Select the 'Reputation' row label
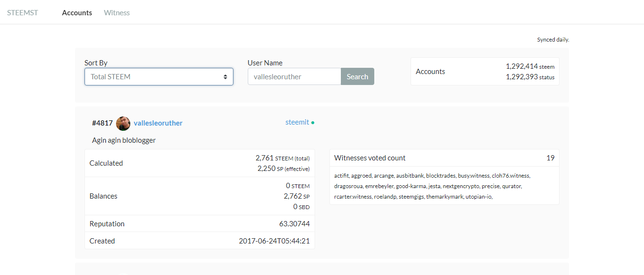Screen dimensions: 644x275 107,223
